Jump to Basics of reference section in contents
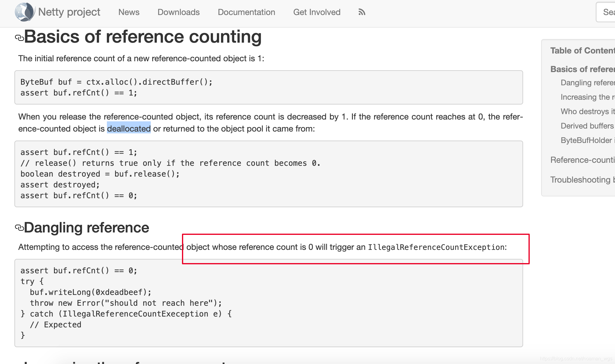 (582, 69)
